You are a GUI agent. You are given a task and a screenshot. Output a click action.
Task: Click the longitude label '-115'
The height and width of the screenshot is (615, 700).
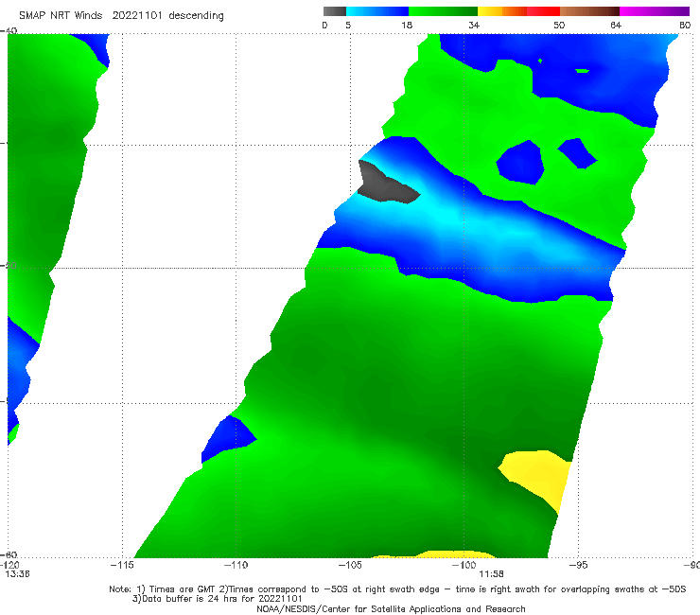point(122,565)
